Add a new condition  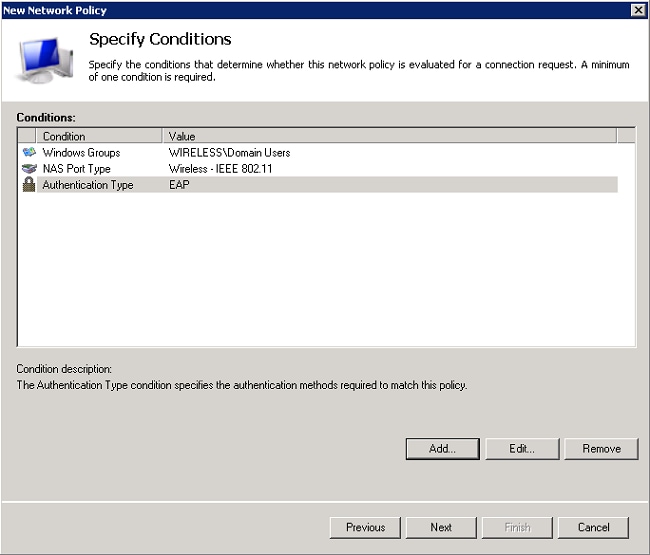(443, 449)
